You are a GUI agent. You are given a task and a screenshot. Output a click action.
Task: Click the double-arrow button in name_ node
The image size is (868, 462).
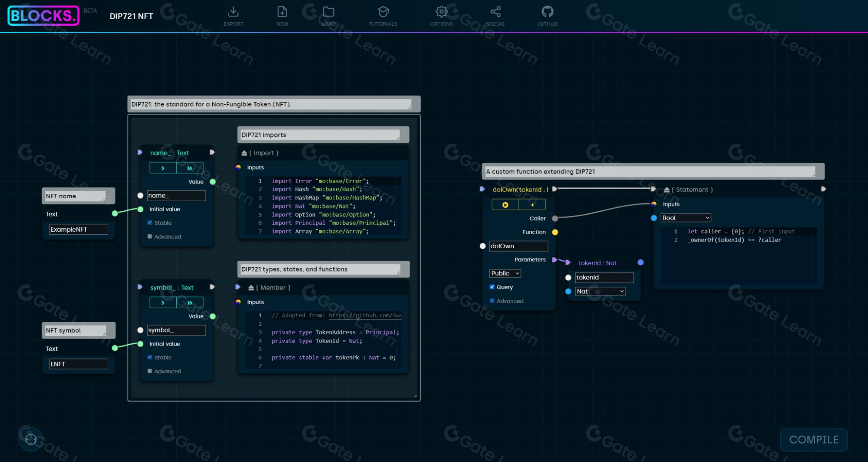pos(190,168)
